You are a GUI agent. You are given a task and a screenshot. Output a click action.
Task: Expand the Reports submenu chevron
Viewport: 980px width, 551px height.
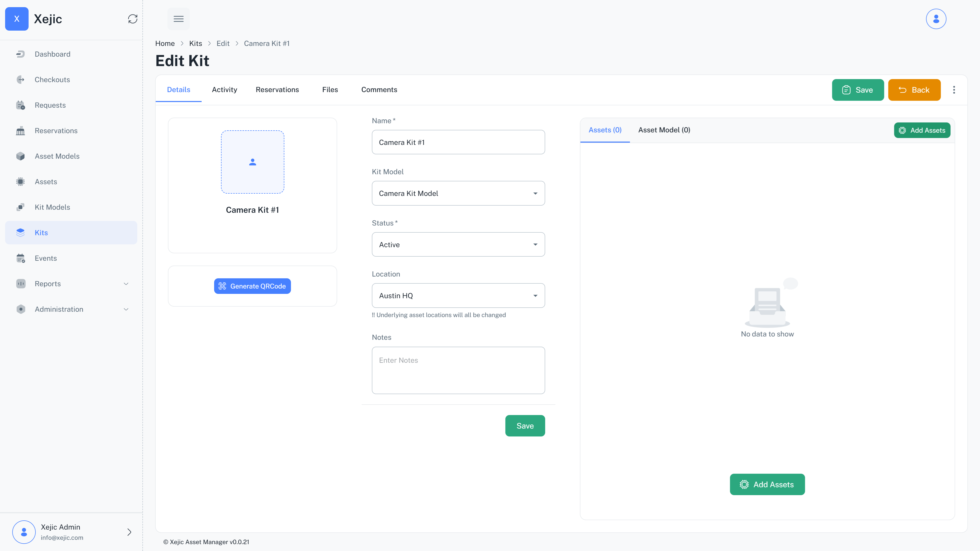126,284
